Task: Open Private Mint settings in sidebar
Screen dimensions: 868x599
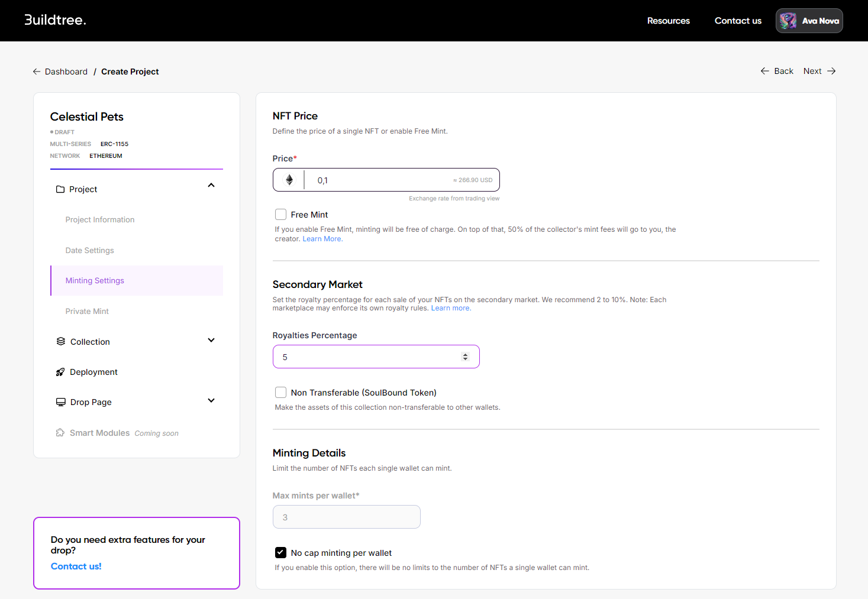Action: pos(87,311)
